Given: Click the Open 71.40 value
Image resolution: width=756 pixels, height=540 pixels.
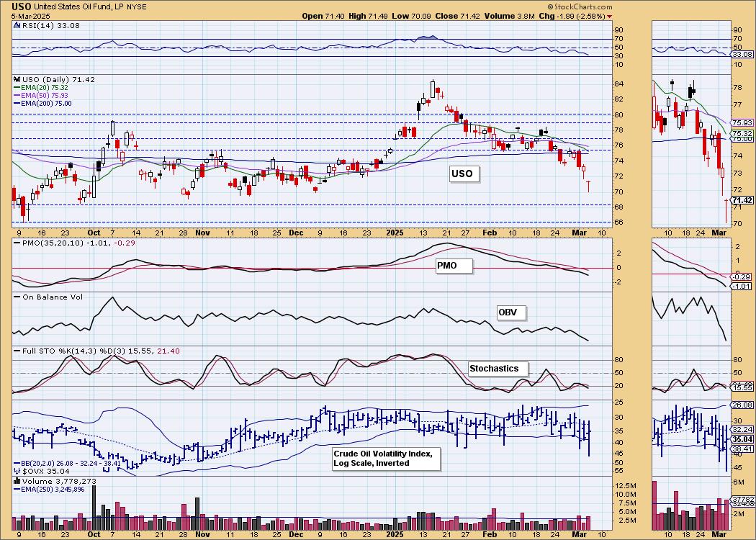Looking at the screenshot, I should point(322,16).
